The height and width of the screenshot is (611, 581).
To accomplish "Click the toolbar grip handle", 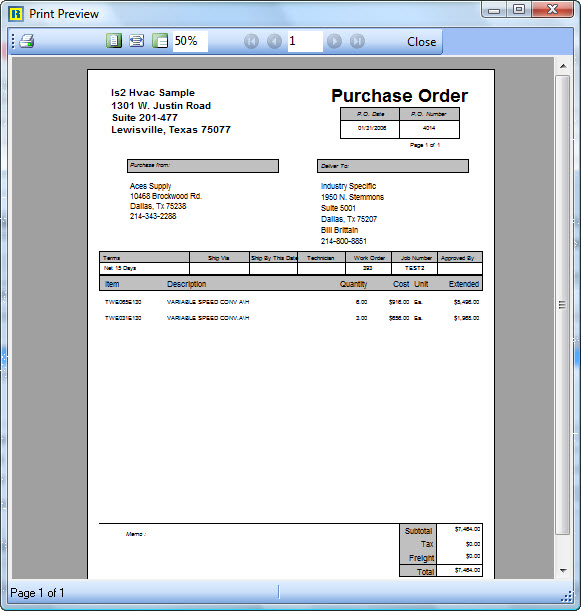I will click(x=13, y=41).
